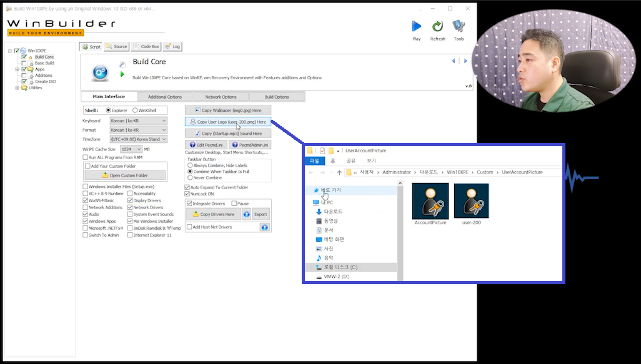
Task: Open AccountPicture thumbnail in Explorer
Action: [x=430, y=201]
